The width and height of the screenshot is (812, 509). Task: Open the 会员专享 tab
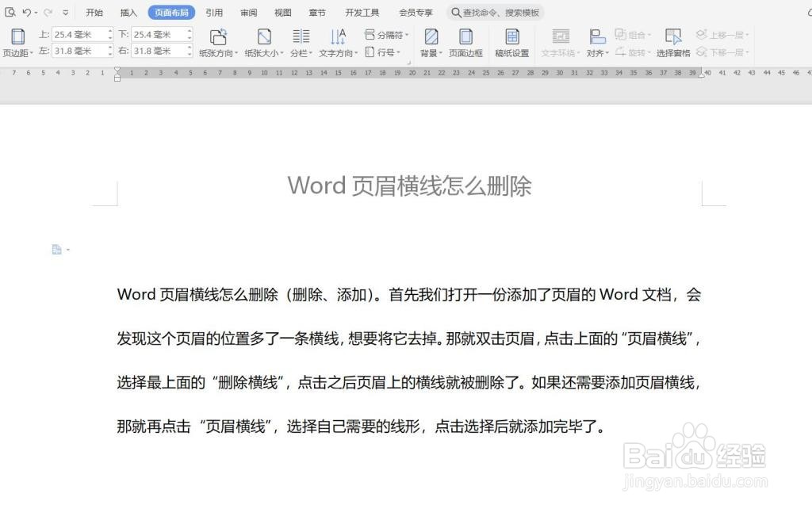(416, 13)
